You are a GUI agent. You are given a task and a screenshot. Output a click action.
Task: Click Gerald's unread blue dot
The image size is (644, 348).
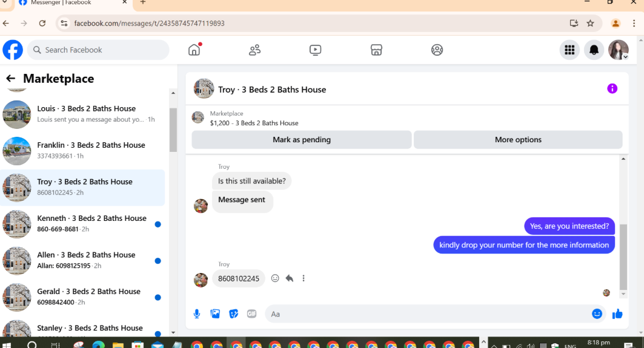(158, 297)
